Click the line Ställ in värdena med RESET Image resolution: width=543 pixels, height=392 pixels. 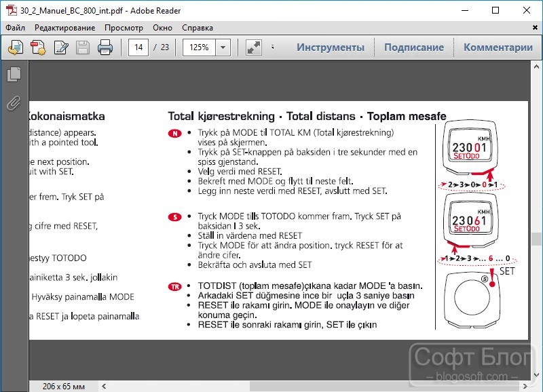250,236
